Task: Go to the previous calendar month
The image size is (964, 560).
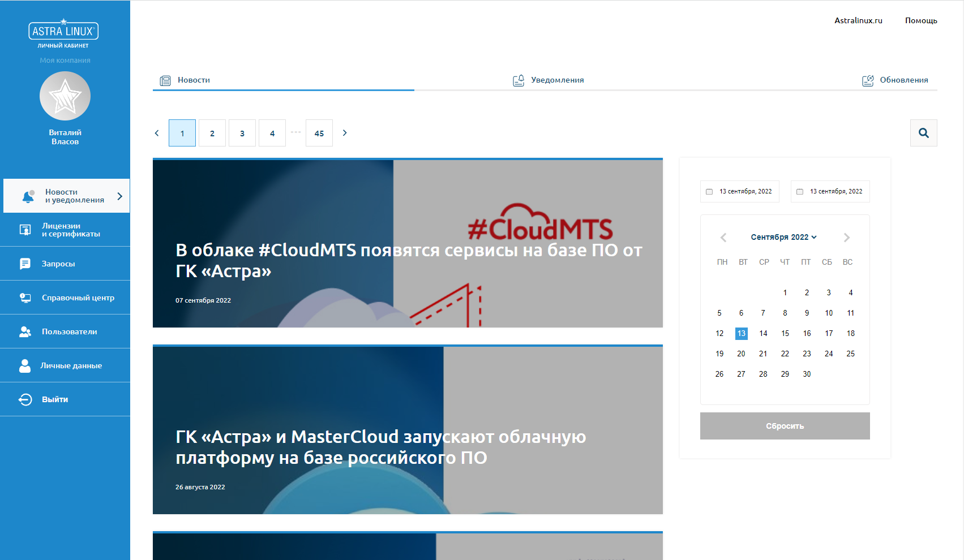Action: (723, 238)
